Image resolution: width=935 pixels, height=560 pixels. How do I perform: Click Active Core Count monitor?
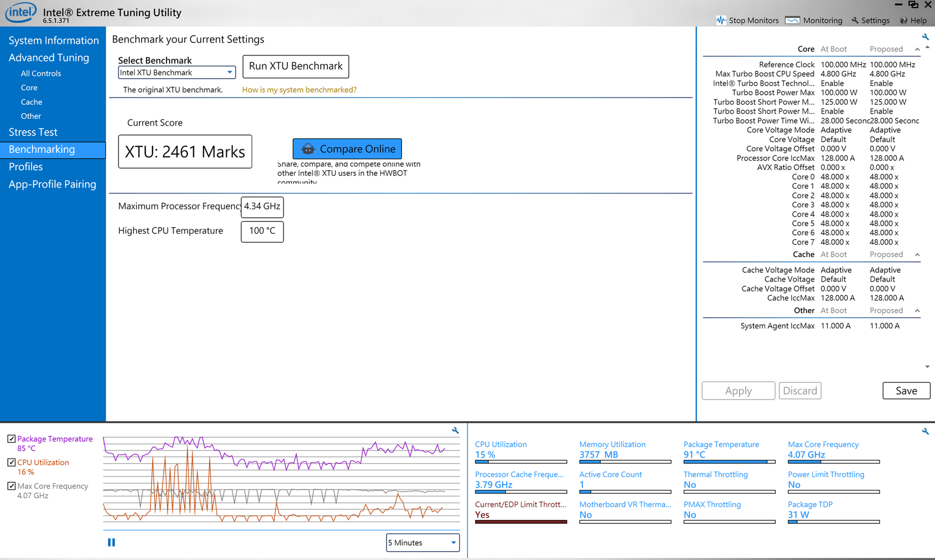point(625,482)
